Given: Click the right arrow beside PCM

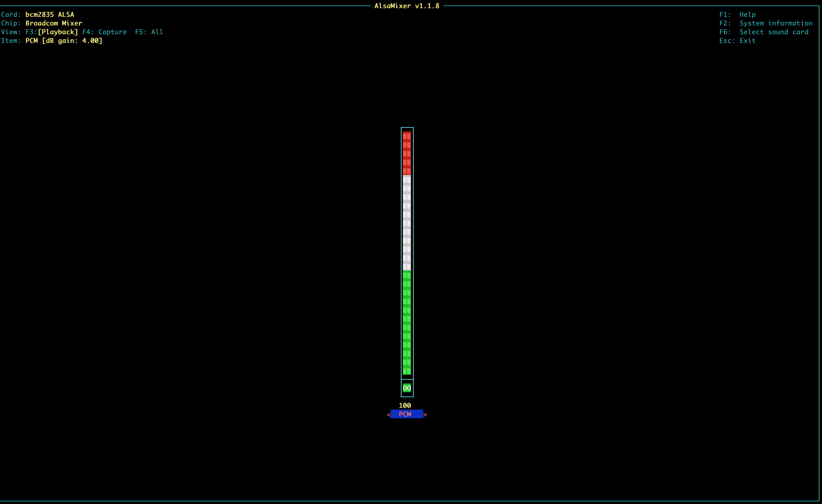Looking at the screenshot, I should coord(425,415).
